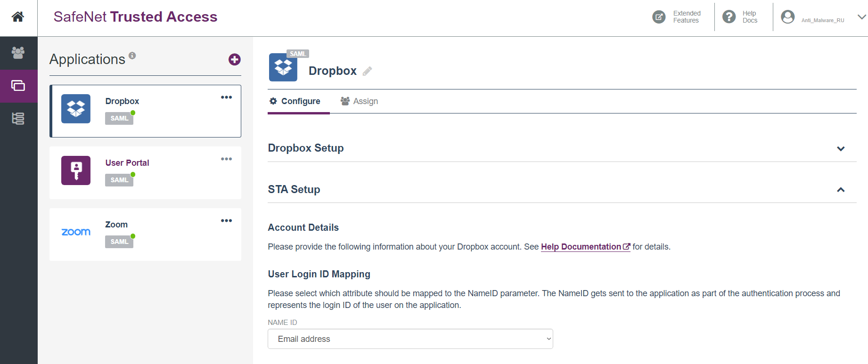This screenshot has width=868, height=364.
Task: Click the large Dropbox header logo
Action: click(x=283, y=67)
